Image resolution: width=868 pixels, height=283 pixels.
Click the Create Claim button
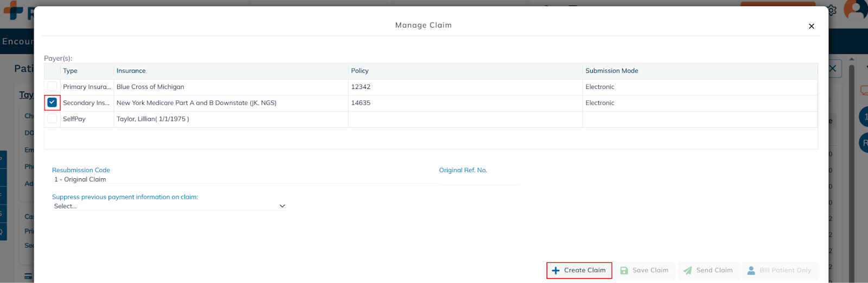tap(579, 271)
